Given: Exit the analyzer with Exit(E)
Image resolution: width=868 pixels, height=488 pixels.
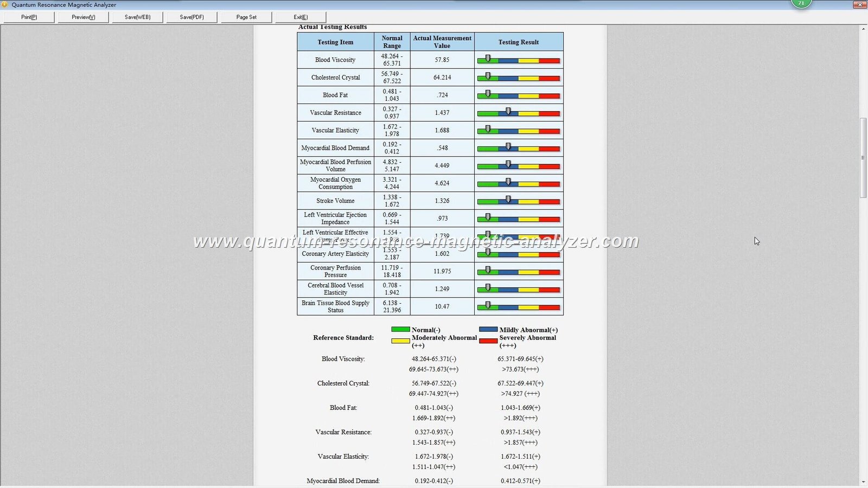Looking at the screenshot, I should (301, 17).
